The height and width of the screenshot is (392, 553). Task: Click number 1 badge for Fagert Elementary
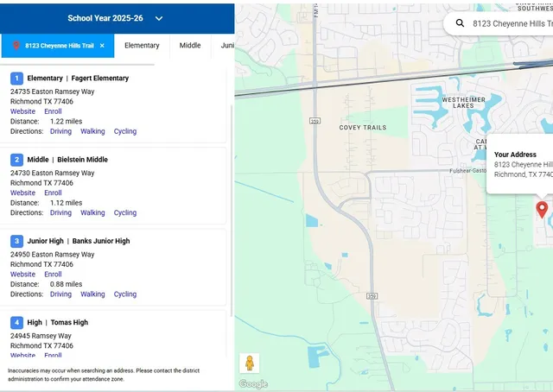[16, 79]
